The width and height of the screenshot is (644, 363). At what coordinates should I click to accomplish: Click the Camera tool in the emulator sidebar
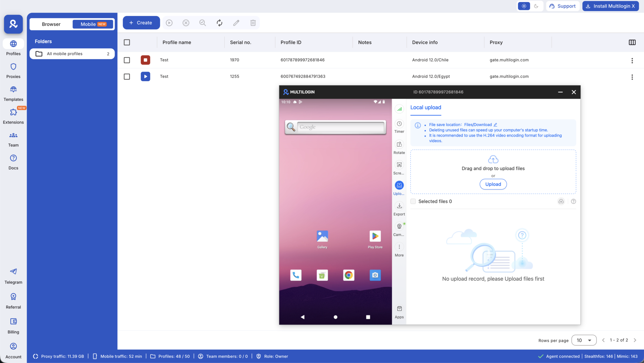pos(399,226)
